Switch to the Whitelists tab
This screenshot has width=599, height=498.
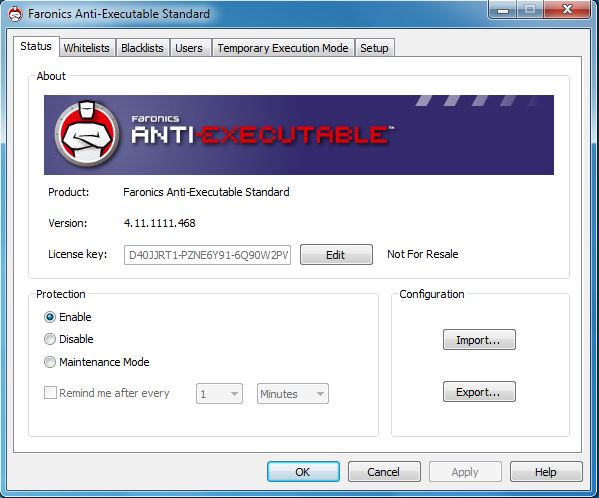[87, 48]
